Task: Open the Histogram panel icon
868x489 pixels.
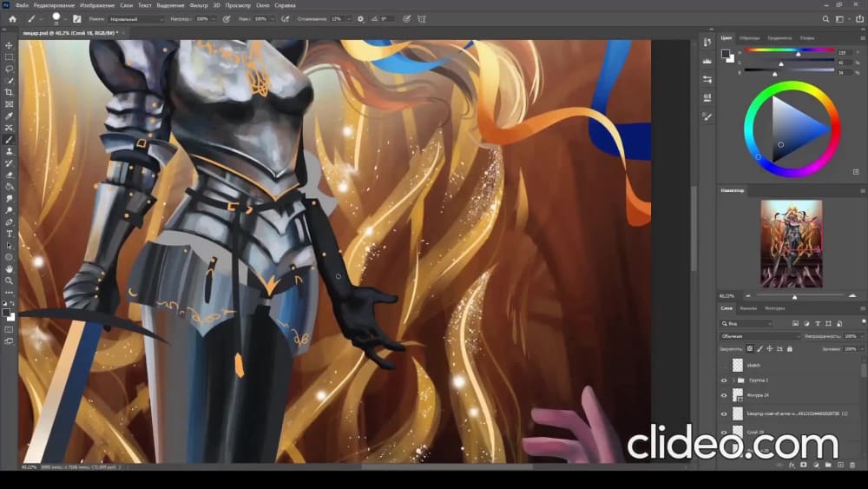Action: [707, 61]
